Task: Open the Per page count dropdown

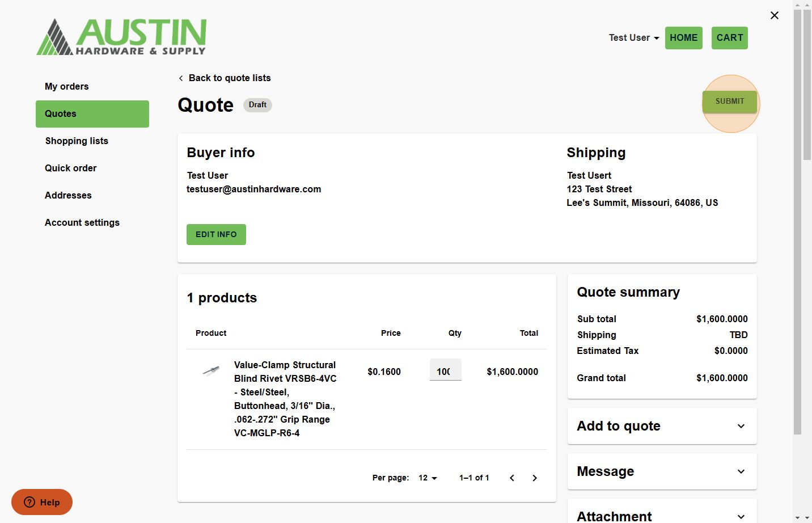Action: point(428,478)
